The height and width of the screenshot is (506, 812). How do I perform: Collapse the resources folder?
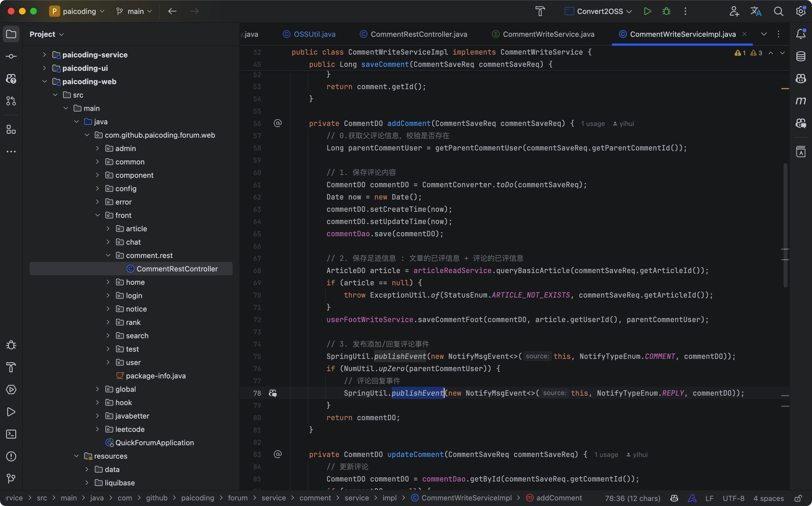tap(76, 456)
